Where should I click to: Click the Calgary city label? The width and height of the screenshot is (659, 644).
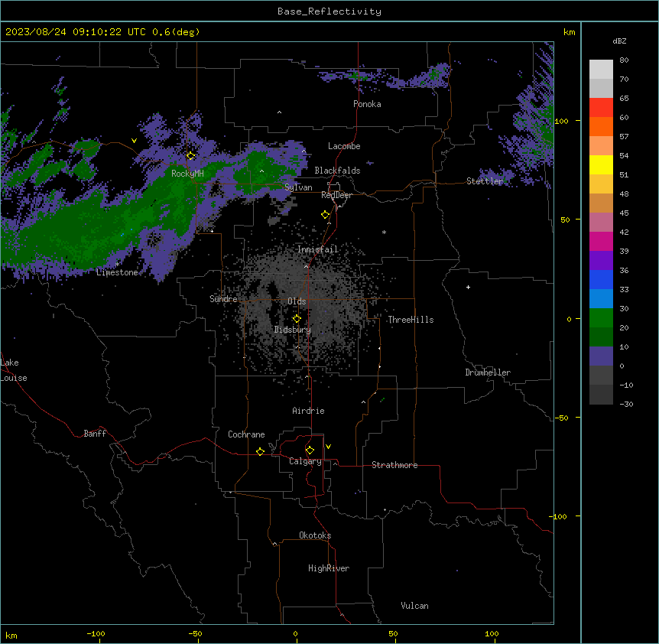coord(305,461)
